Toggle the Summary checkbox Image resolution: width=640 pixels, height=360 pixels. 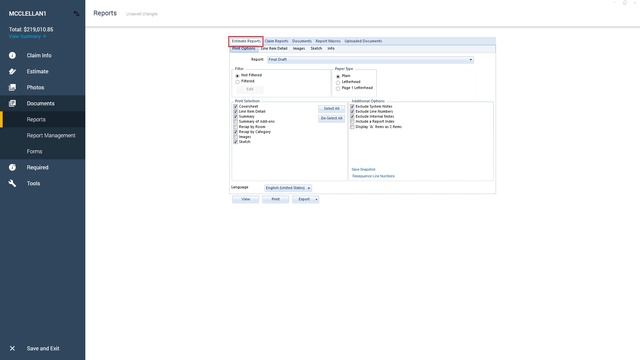coord(236,117)
